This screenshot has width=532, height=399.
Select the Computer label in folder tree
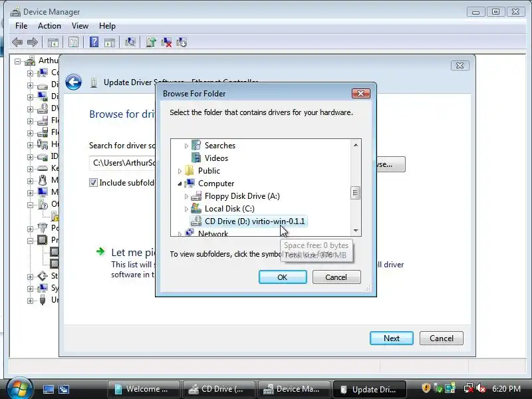coord(216,184)
